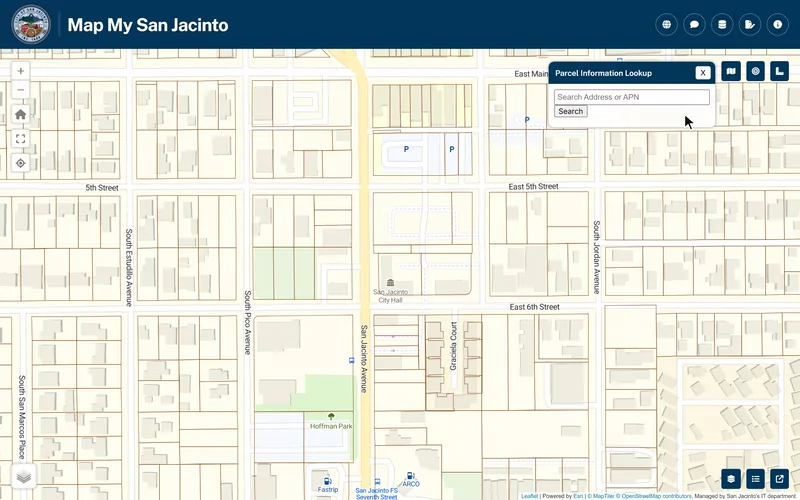800x500 pixels.
Task: Open the layers stack button at bottom right
Action: click(x=731, y=479)
